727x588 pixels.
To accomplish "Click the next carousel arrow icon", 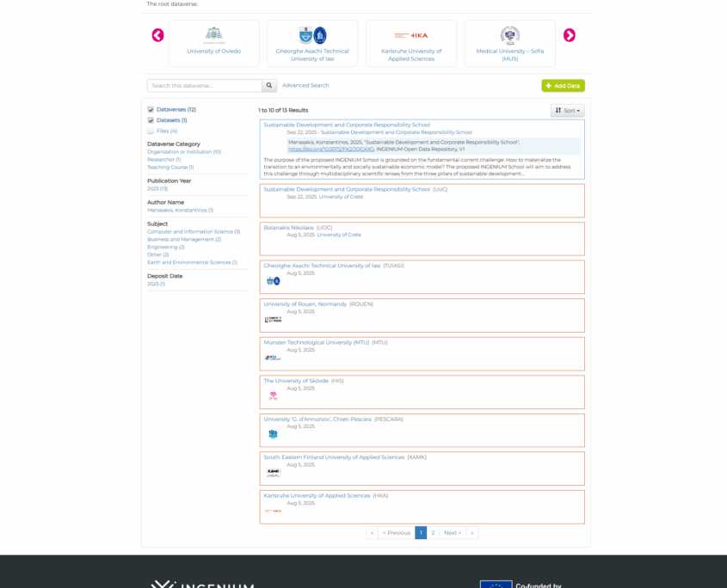I will (570, 35).
